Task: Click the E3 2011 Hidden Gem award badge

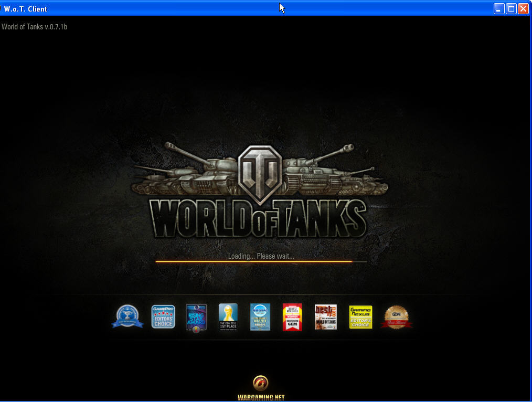Action: point(292,317)
